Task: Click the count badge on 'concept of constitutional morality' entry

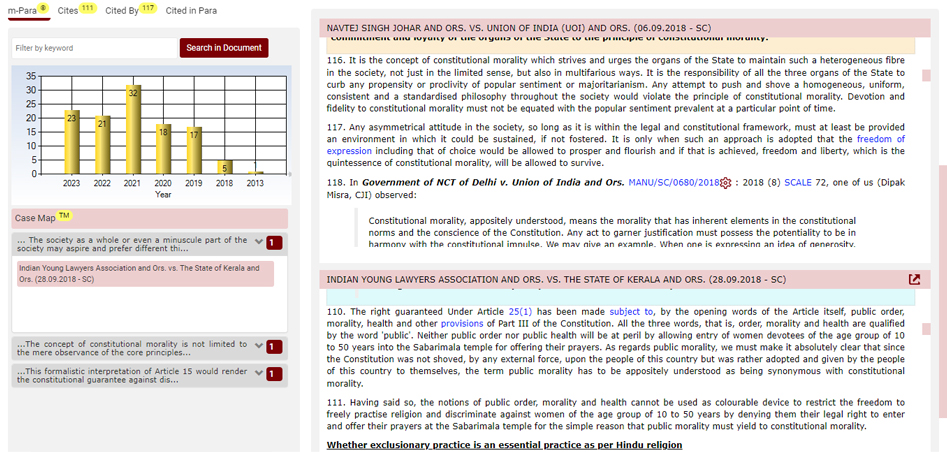Action: pos(275,346)
